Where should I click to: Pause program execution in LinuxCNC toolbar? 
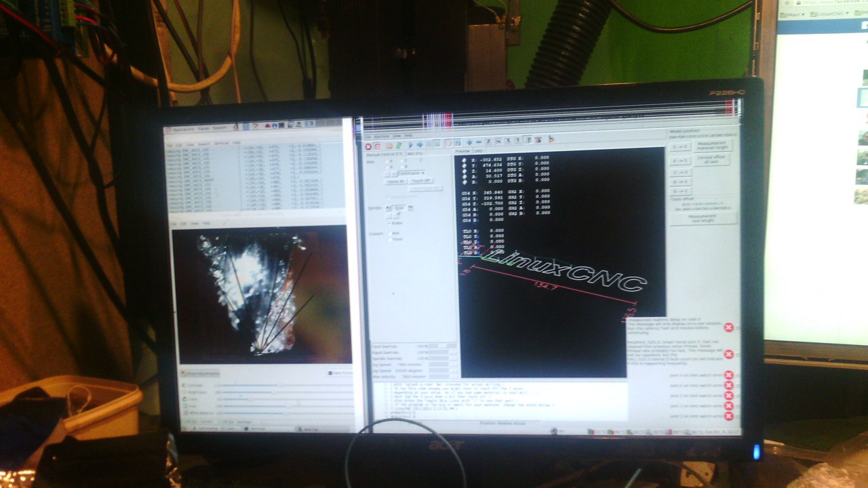click(429, 144)
